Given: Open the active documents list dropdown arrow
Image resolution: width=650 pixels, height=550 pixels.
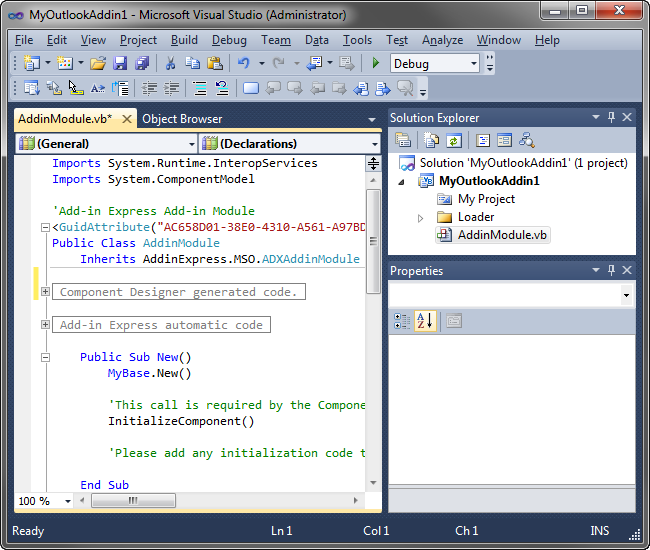Looking at the screenshot, I should click(372, 119).
